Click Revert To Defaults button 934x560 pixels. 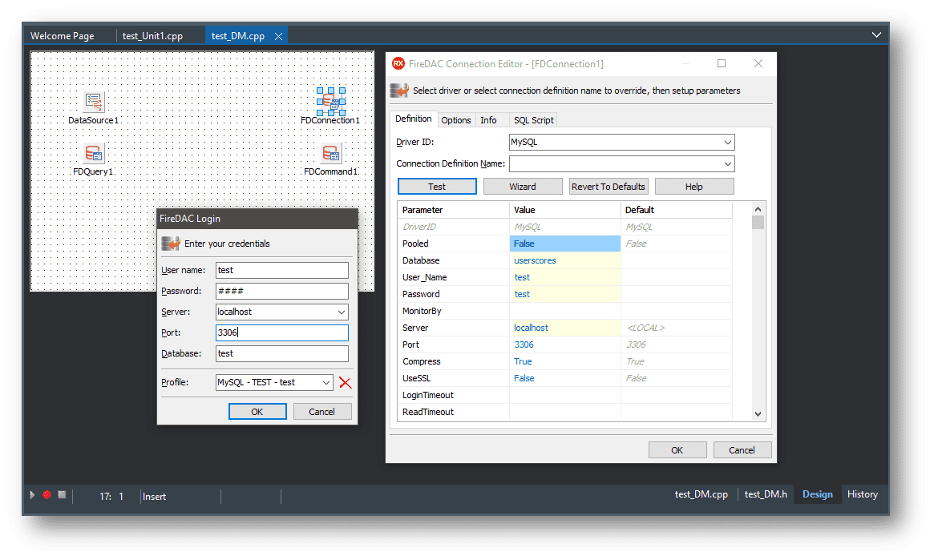coord(609,187)
